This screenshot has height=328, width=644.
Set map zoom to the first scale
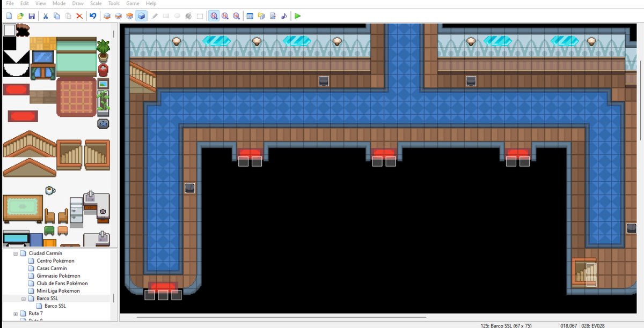coord(214,16)
